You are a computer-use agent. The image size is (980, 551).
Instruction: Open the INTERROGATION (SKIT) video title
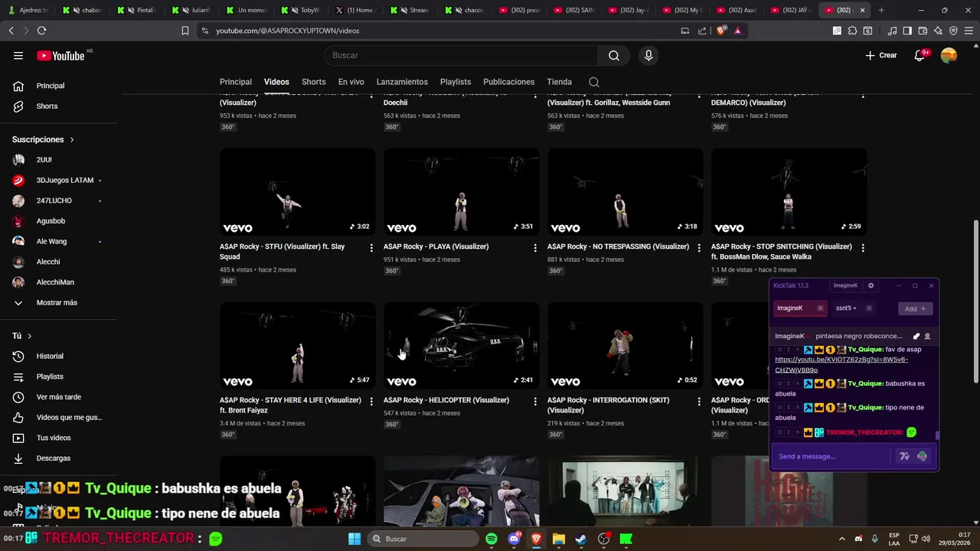[609, 405]
